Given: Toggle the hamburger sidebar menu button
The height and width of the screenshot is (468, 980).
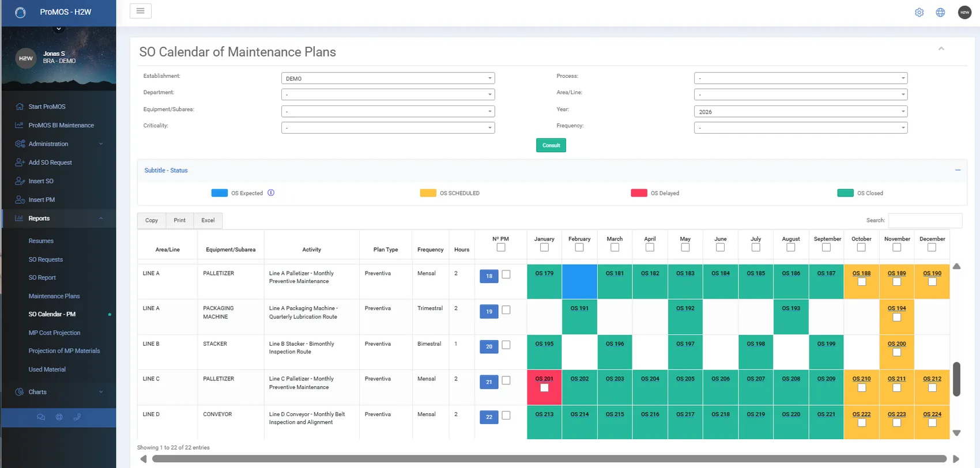Looking at the screenshot, I should pos(141,11).
